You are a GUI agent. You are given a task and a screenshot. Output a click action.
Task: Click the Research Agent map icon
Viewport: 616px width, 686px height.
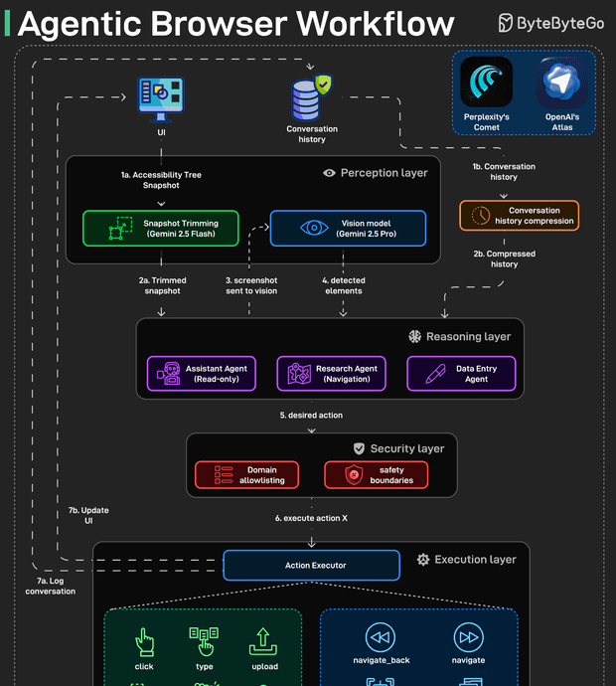coord(299,374)
